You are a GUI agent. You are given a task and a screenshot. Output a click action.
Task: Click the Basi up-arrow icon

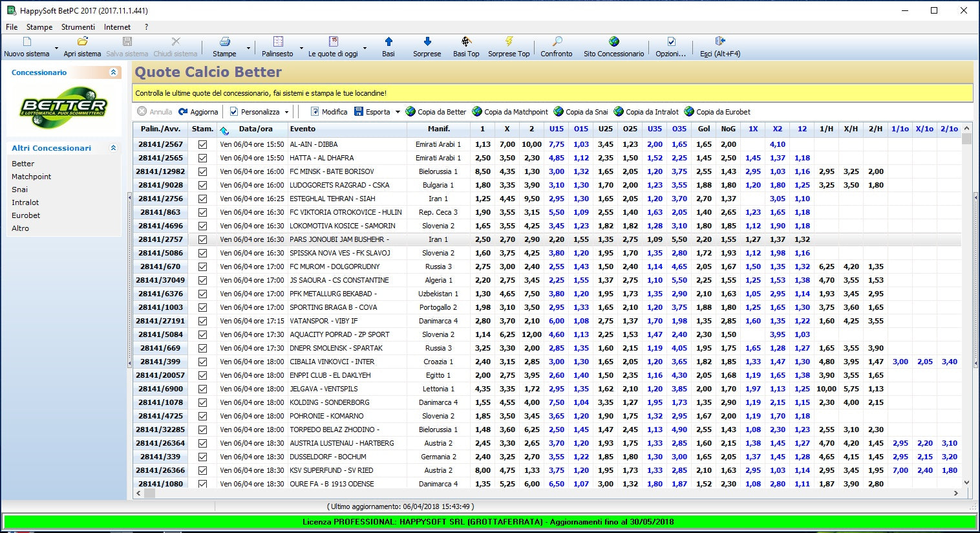389,41
